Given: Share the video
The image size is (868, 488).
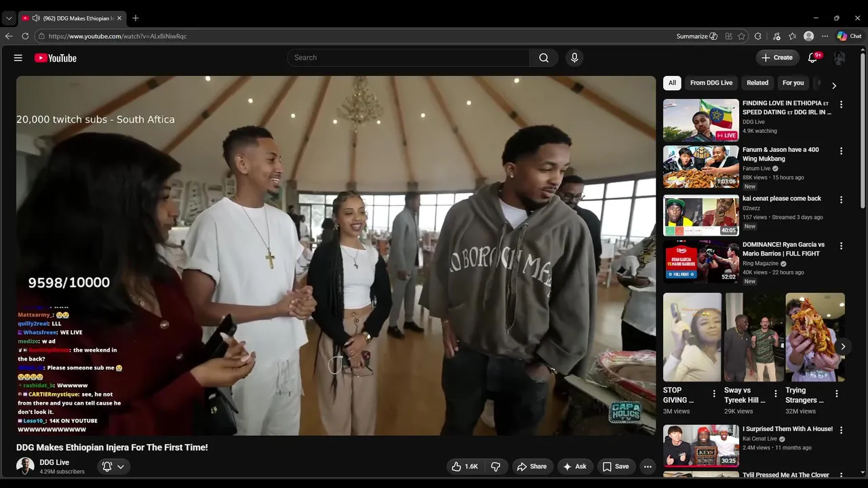Looking at the screenshot, I should coord(532,466).
